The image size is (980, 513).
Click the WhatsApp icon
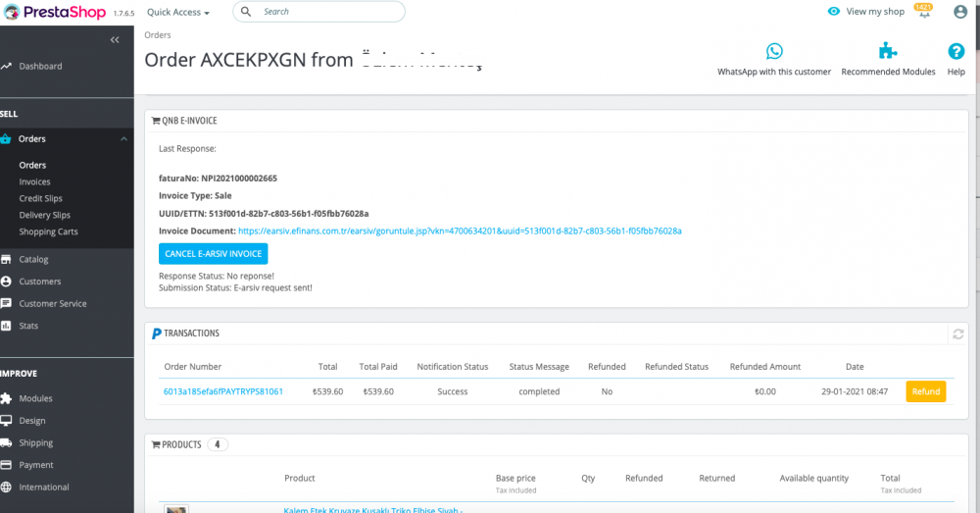[x=774, y=51]
